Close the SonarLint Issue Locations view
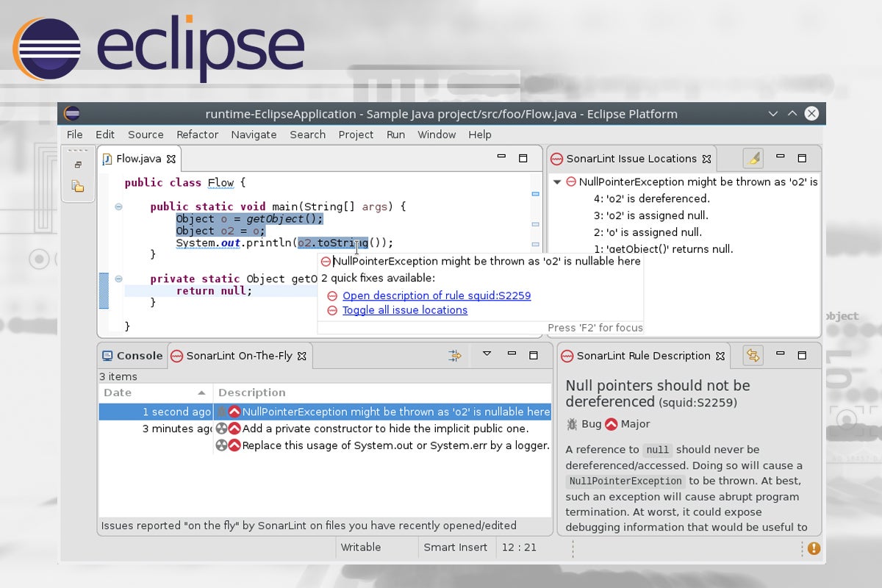Screen dimensions: 882x588 click(x=706, y=159)
